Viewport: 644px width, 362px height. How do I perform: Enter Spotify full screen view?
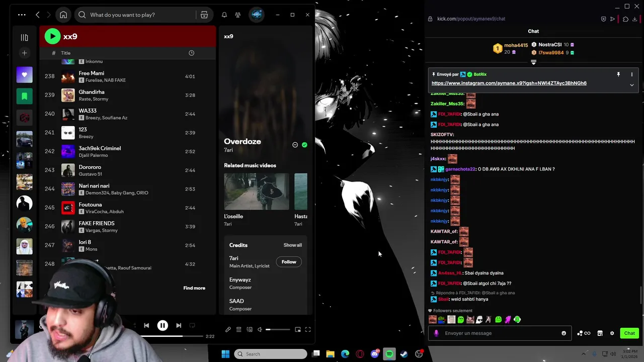[308, 330]
